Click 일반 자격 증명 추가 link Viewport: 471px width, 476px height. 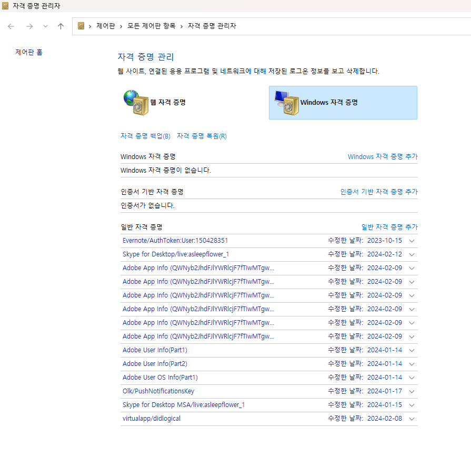pyautogui.click(x=389, y=227)
